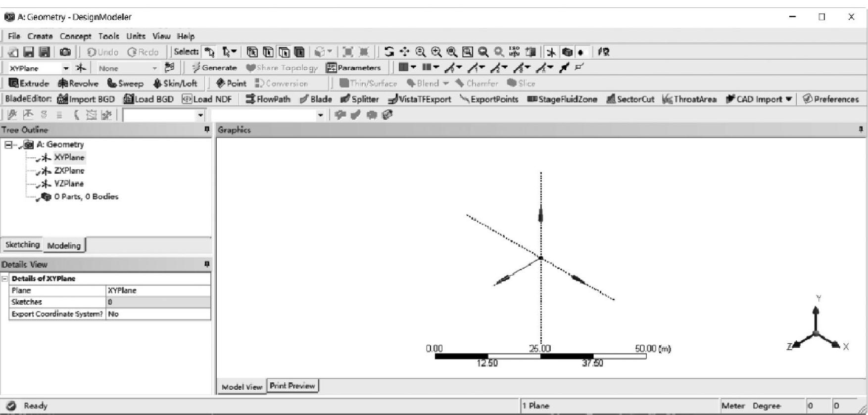The image size is (868, 415).
Task: Click the Splitter tool
Action: point(359,99)
